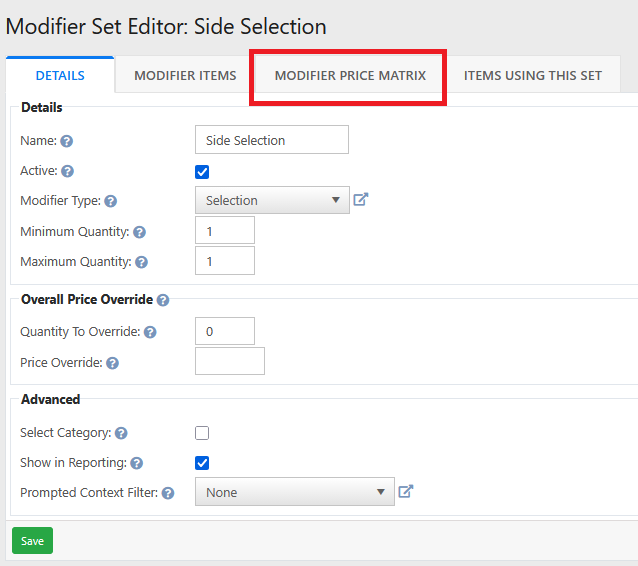
Task: Click the Quantity To Override field
Action: point(225,331)
